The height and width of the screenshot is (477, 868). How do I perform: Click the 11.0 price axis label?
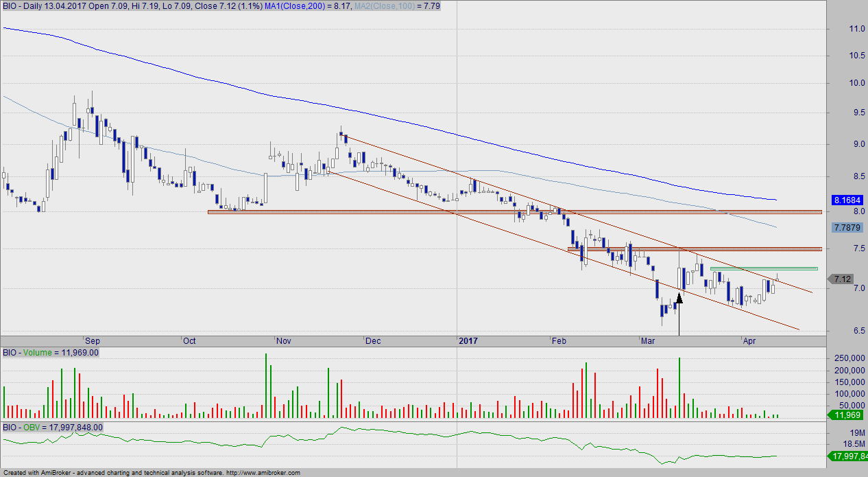(x=839, y=29)
